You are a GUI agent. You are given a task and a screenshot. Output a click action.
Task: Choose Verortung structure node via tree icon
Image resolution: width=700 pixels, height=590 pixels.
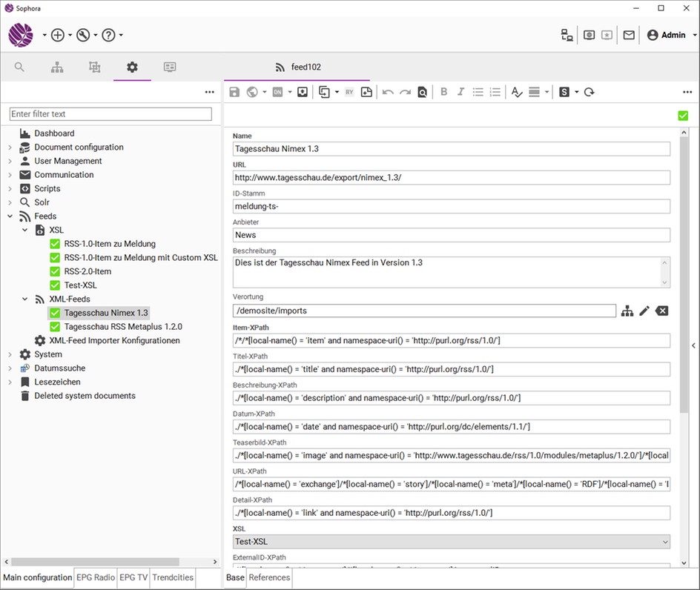click(x=627, y=311)
